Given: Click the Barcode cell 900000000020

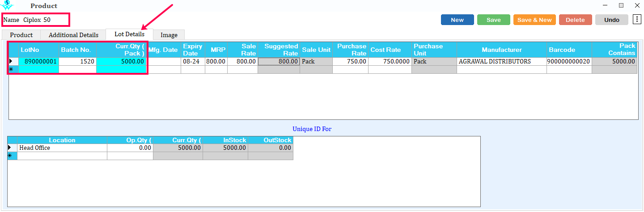Looking at the screenshot, I should [569, 61].
